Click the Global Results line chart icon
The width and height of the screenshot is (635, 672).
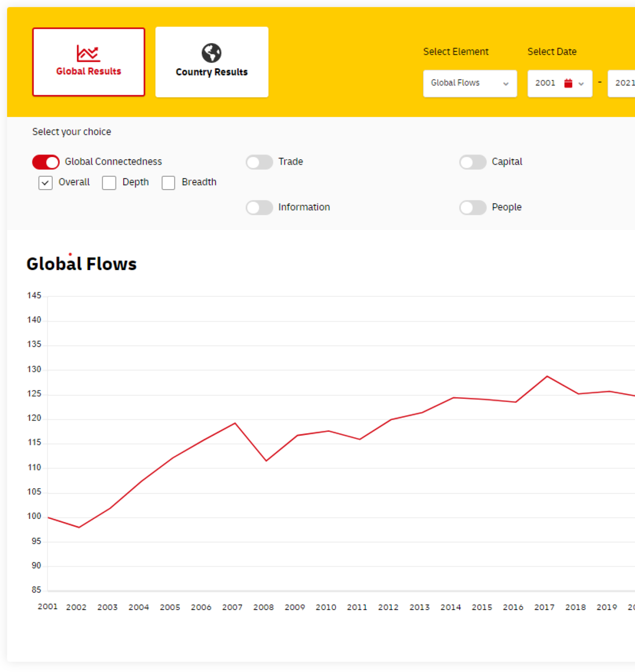(88, 53)
